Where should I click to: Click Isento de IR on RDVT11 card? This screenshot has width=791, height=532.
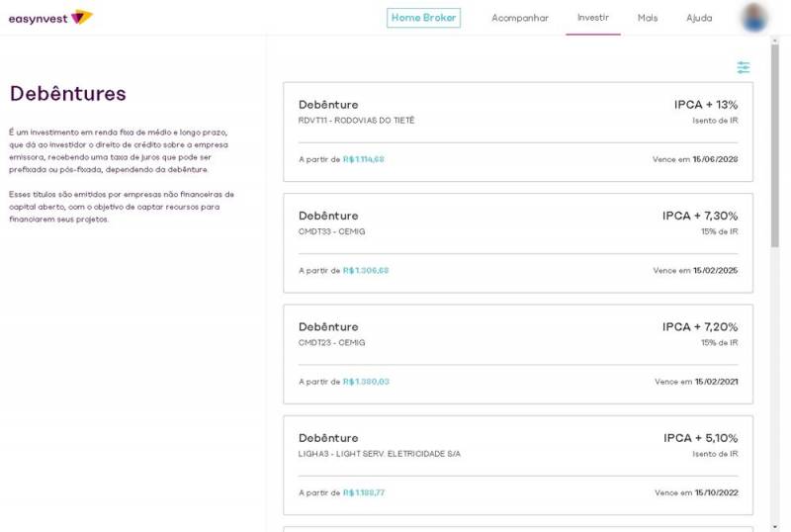(x=715, y=121)
